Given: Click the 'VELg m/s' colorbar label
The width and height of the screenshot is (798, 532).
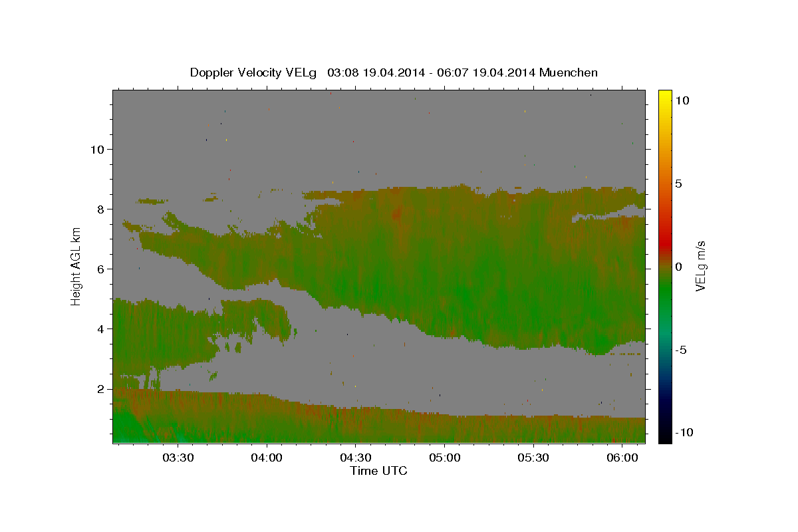Looking at the screenshot, I should coord(700,266).
